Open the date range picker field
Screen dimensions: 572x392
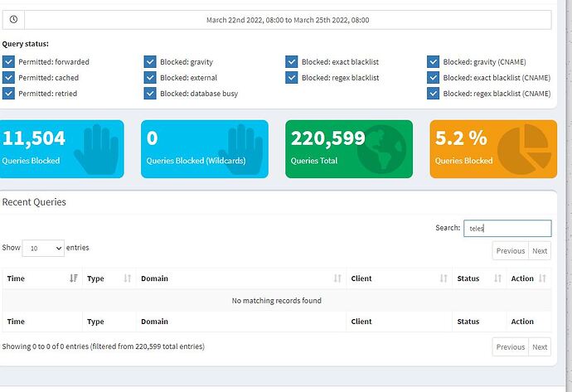point(288,20)
